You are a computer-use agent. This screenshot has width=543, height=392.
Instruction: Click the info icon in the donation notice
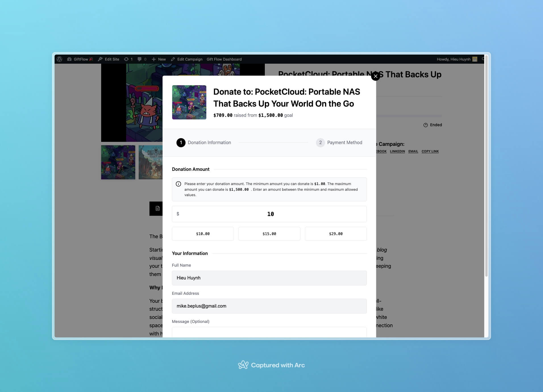click(178, 184)
